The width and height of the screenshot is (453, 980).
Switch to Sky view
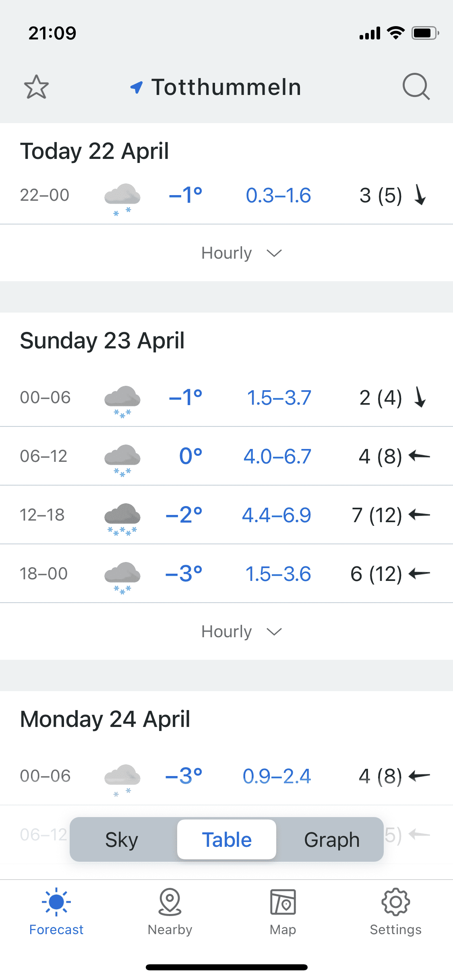point(122,840)
